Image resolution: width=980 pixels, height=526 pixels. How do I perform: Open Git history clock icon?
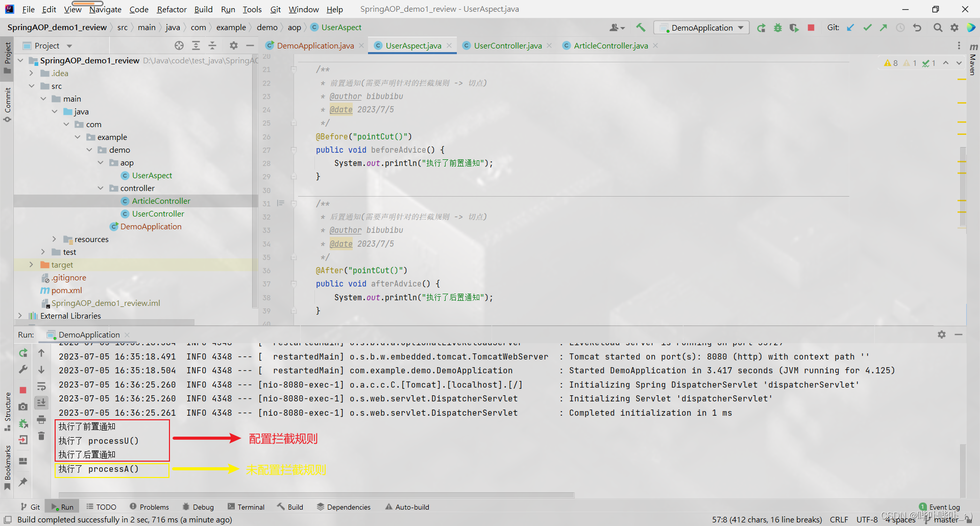[900, 28]
